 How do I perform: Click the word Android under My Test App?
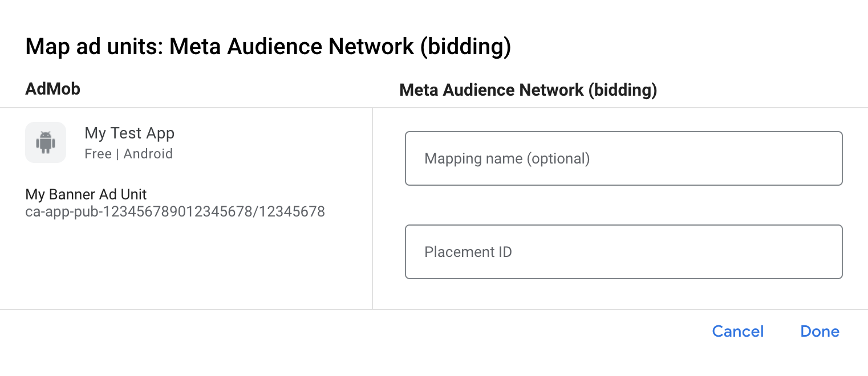point(148,154)
